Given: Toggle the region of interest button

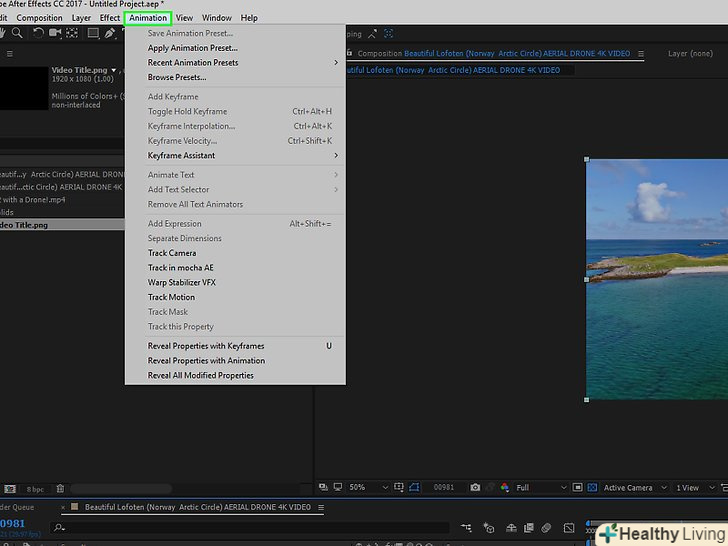Looking at the screenshot, I should [576, 488].
